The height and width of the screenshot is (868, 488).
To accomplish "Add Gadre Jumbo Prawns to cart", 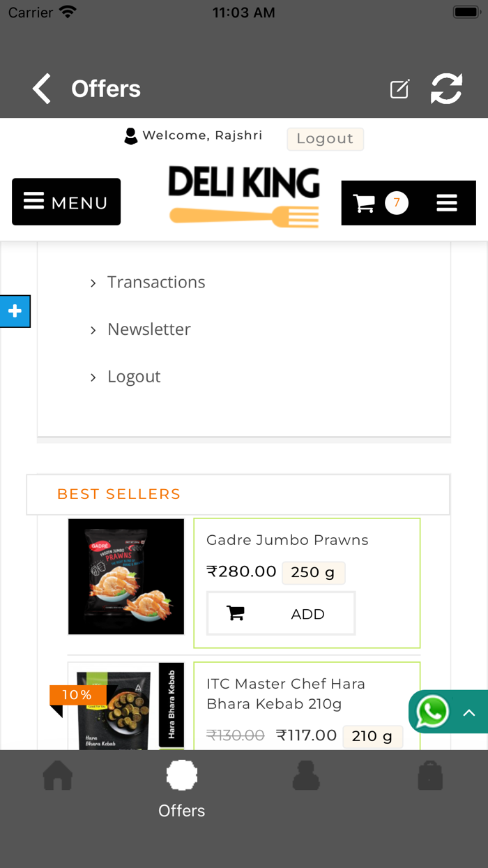I will [281, 613].
